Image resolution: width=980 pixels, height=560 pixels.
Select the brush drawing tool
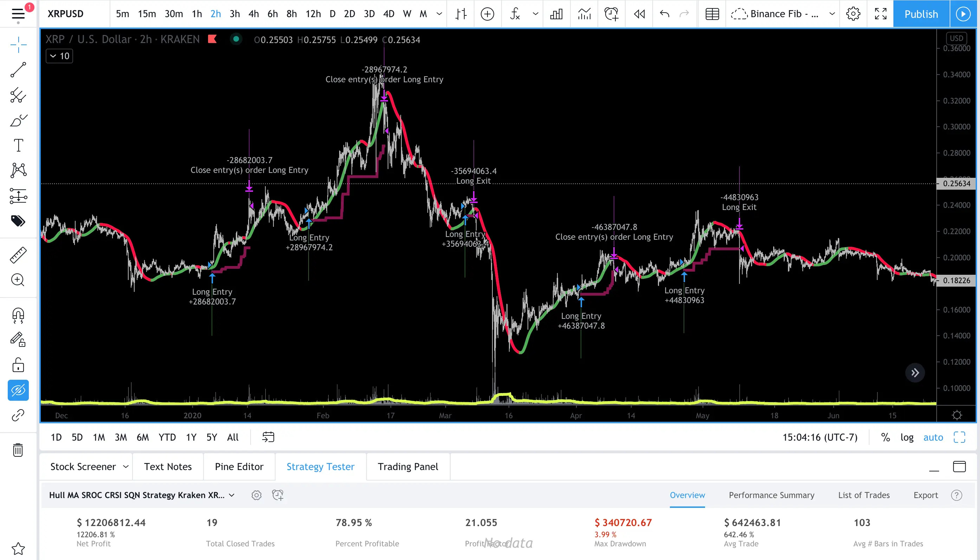(18, 120)
